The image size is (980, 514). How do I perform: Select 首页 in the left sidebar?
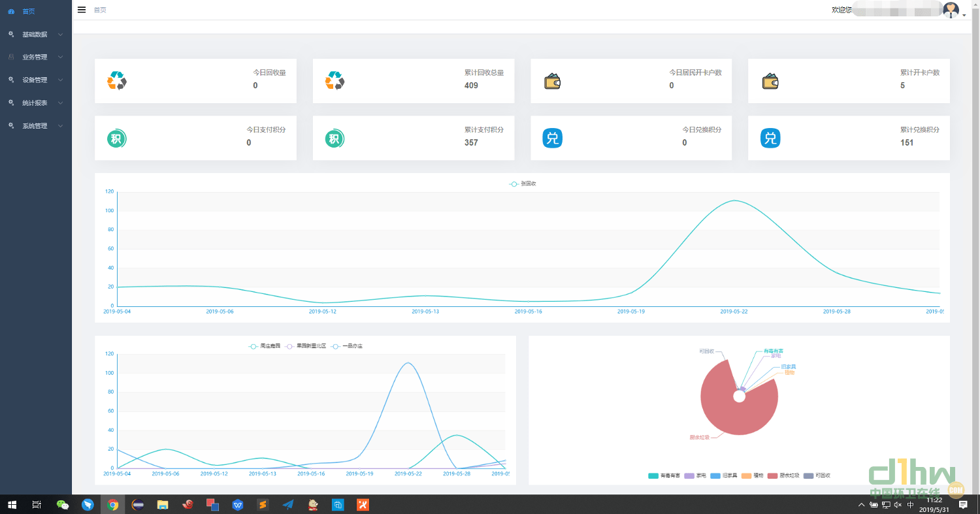click(x=29, y=11)
